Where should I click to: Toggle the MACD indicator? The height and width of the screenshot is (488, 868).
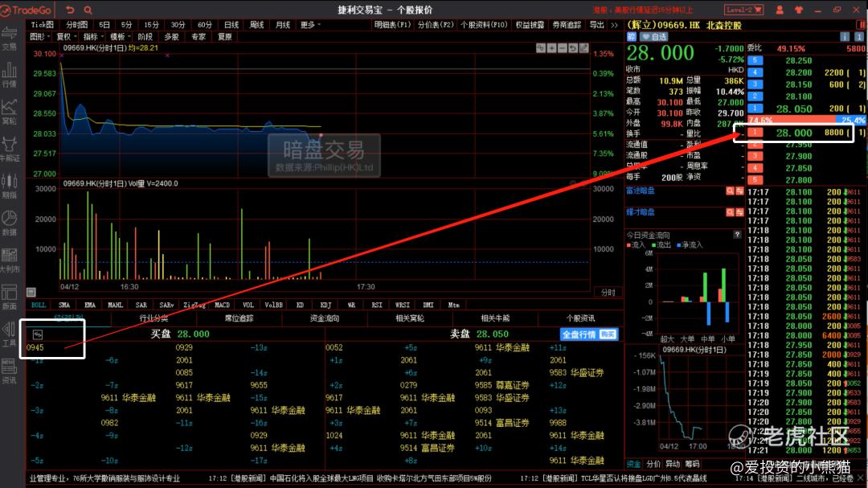point(222,305)
